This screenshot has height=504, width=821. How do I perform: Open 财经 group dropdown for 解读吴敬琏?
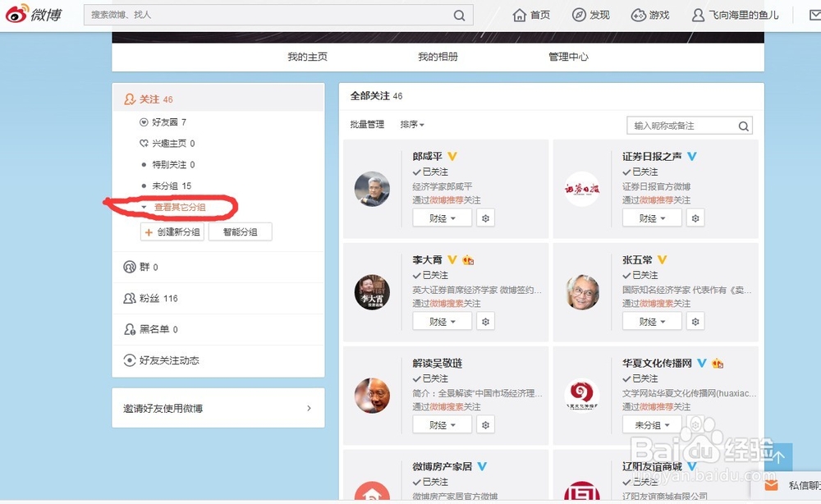443,425
